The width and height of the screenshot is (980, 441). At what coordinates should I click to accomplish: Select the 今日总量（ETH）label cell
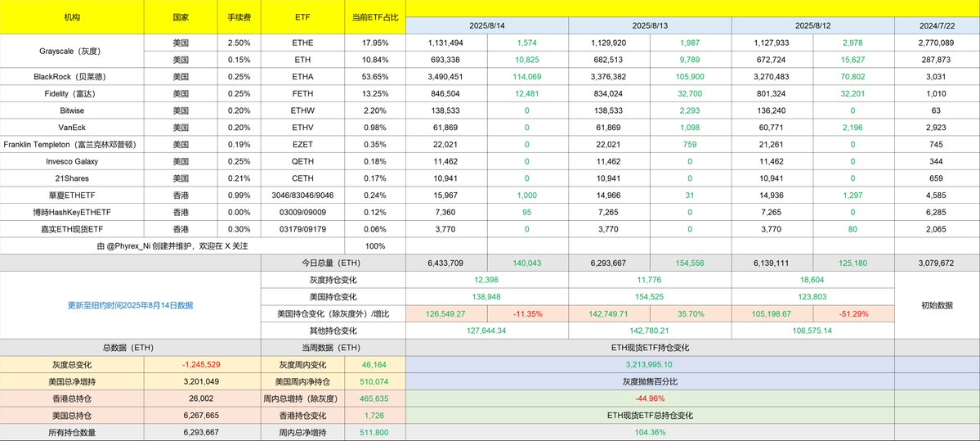333,263
